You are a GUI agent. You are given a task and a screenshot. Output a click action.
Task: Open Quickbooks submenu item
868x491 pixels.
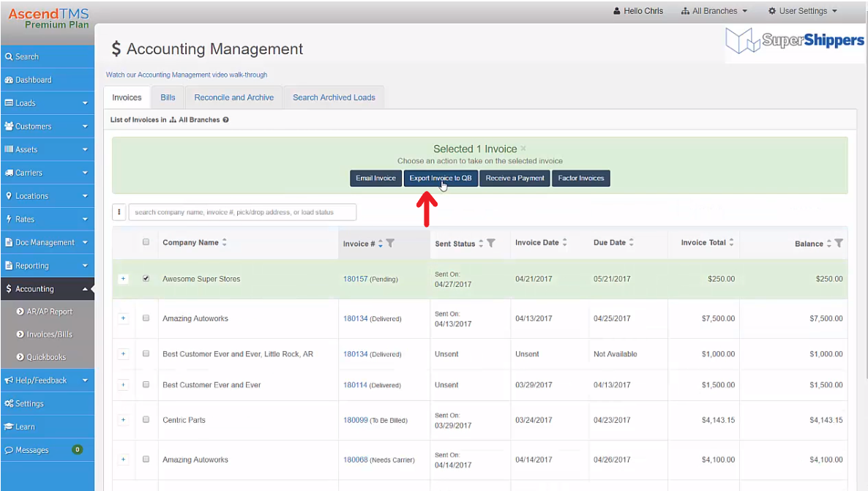[x=48, y=357]
